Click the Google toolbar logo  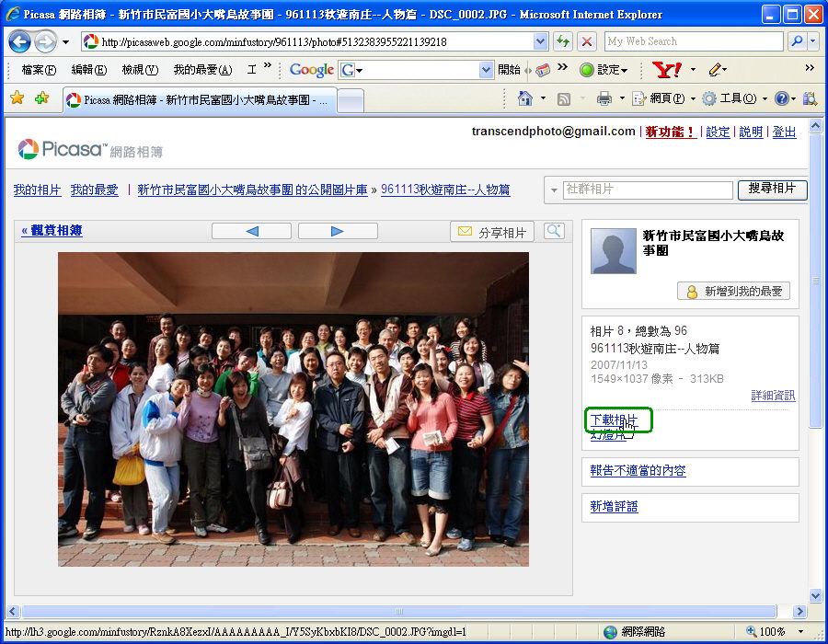pos(312,70)
